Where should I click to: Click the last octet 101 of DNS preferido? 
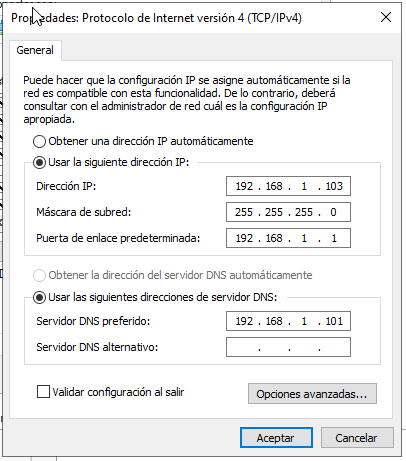(x=334, y=321)
